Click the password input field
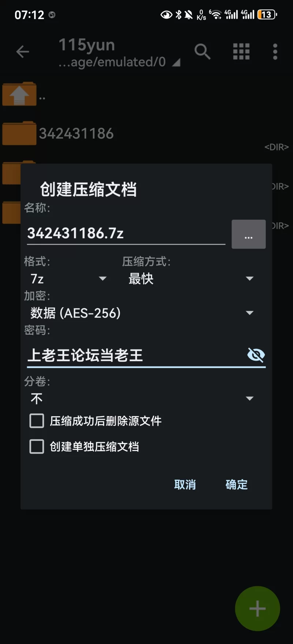Image resolution: width=293 pixels, height=644 pixels. pos(136,355)
